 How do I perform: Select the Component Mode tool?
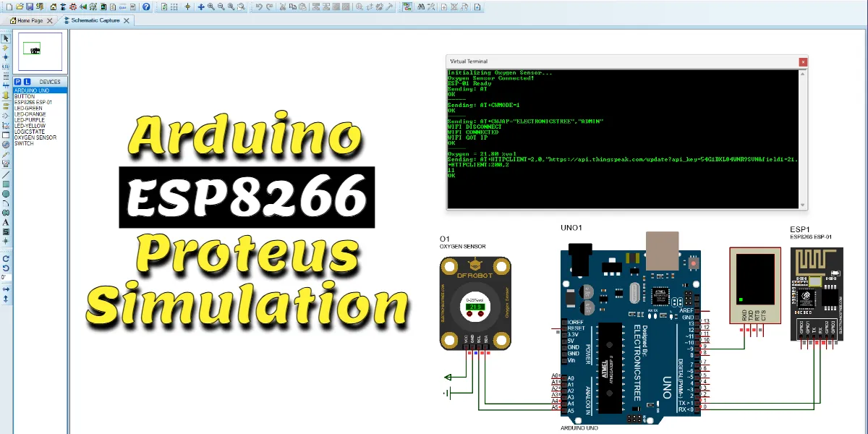[6, 47]
